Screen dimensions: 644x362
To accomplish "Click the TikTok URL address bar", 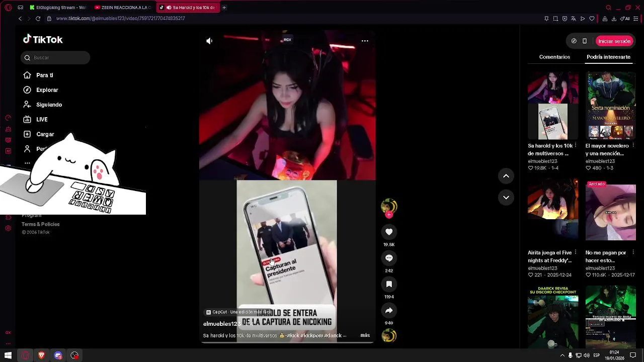I will coord(121,19).
